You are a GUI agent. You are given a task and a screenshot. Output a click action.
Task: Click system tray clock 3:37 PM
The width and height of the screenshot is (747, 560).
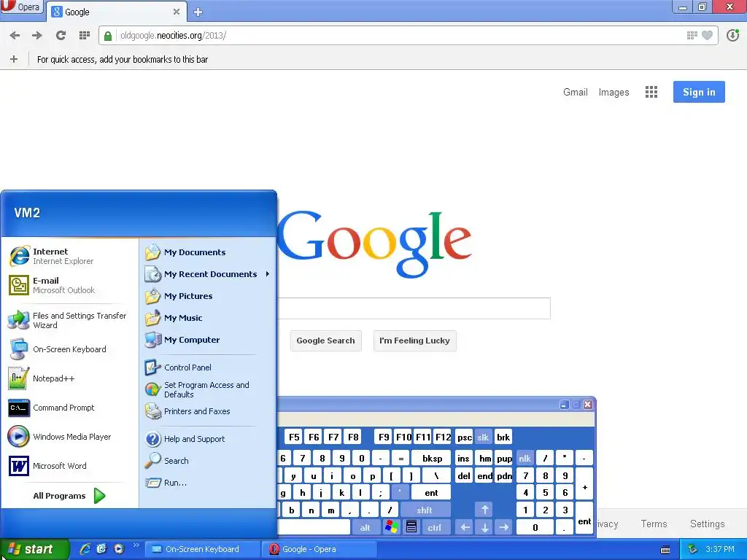[x=719, y=549]
